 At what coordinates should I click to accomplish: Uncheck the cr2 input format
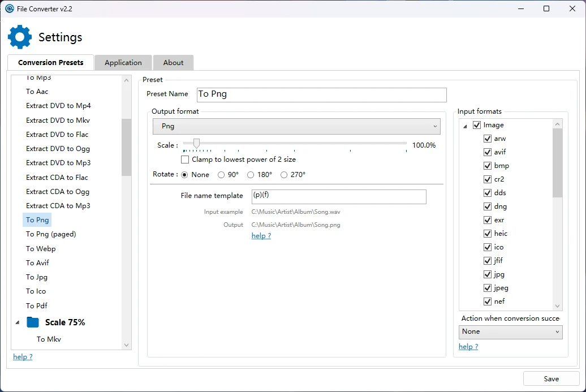pyautogui.click(x=488, y=179)
